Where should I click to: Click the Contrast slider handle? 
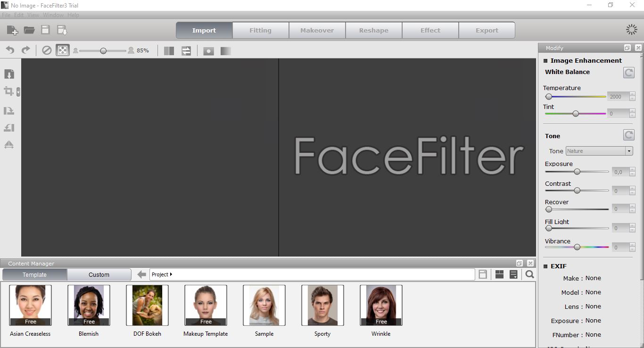click(x=577, y=191)
